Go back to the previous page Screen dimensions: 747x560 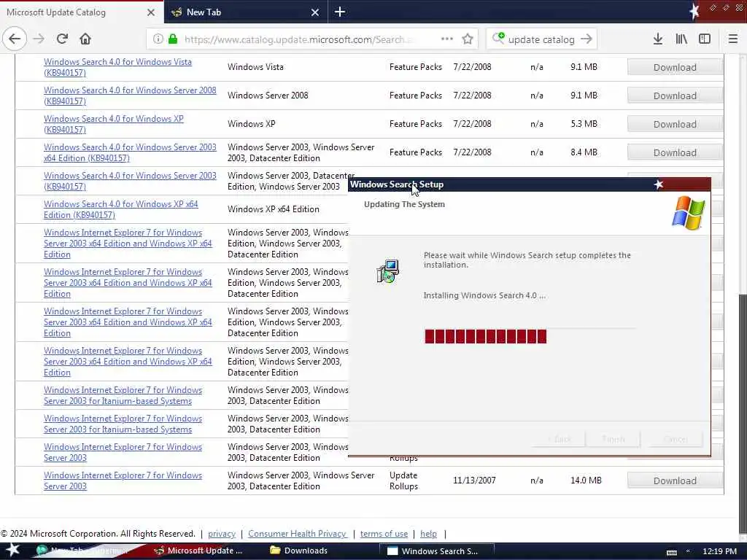(x=15, y=39)
